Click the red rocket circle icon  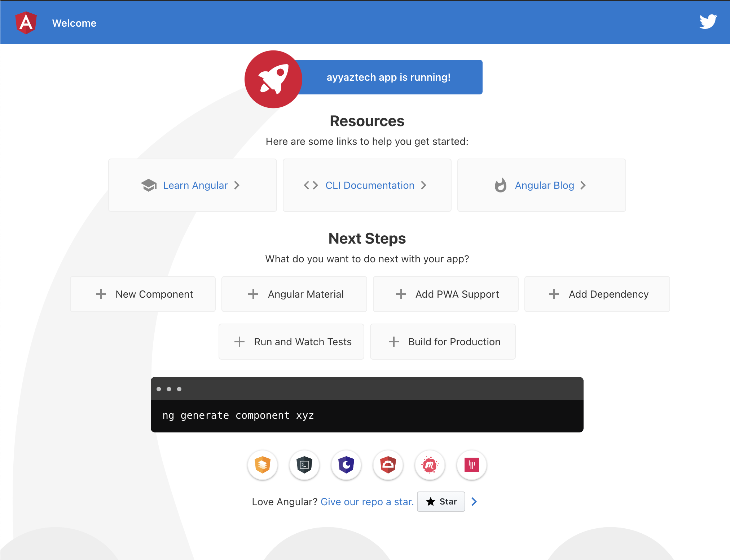point(273,79)
